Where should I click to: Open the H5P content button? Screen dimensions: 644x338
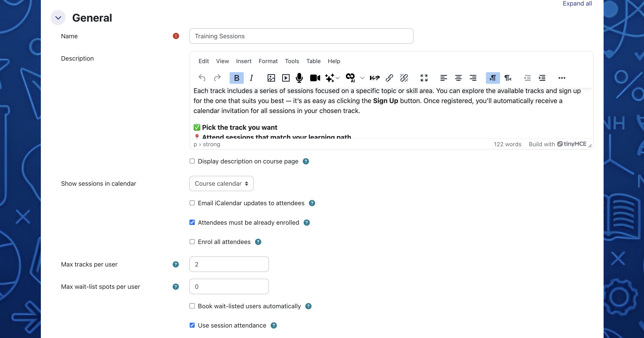(x=374, y=78)
